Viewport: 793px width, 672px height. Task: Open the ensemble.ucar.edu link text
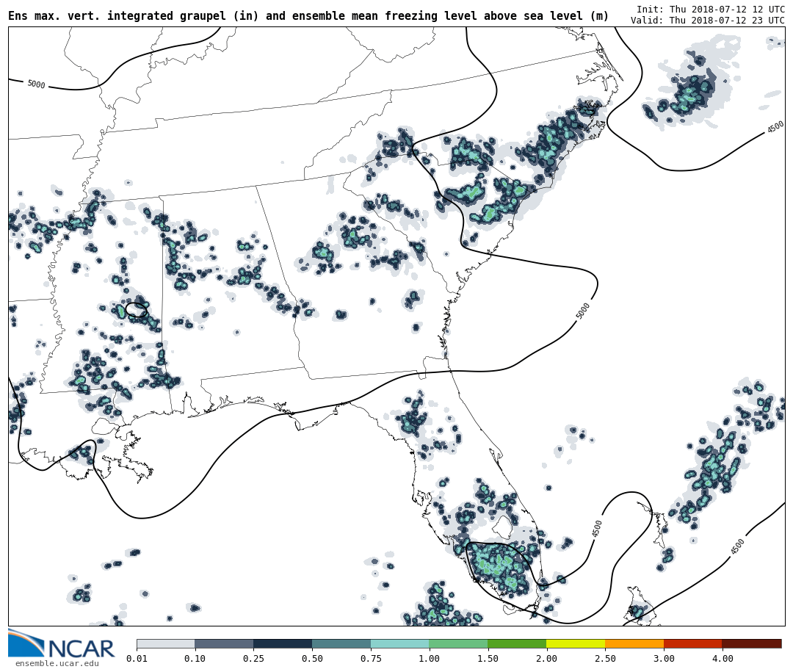point(57,663)
